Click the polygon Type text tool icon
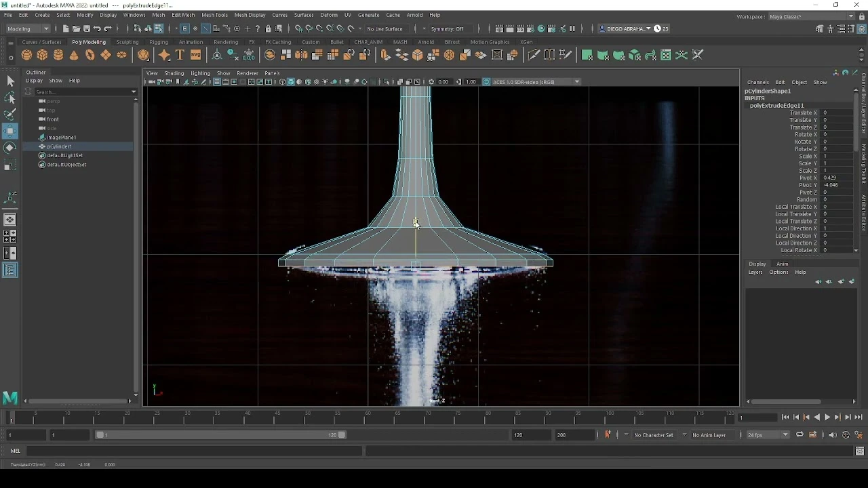 tap(180, 55)
